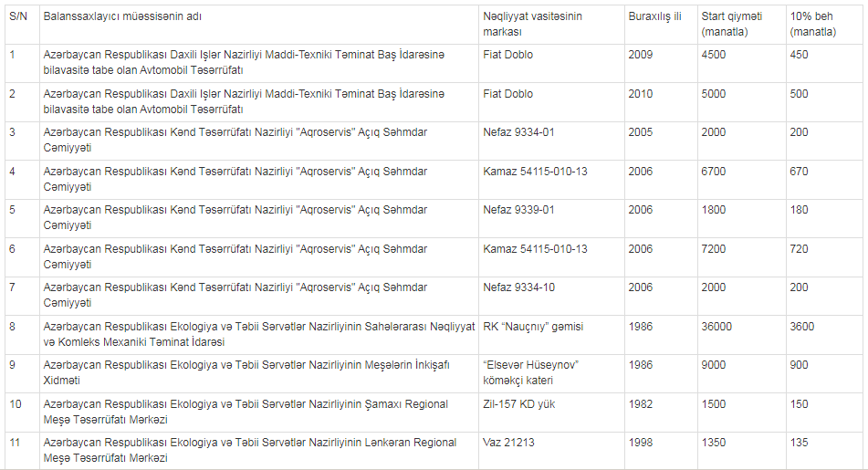Select the 'Nəqliyyat vasitəsinin markası' header cell

point(551,25)
